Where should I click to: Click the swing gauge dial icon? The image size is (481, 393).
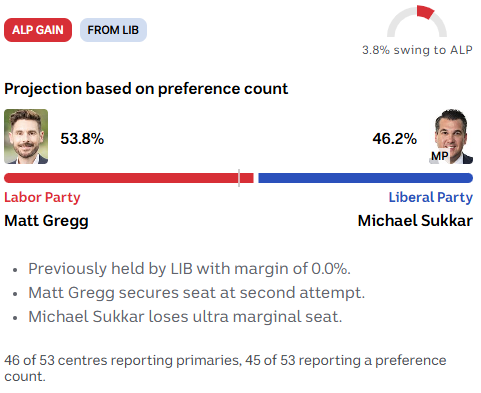417,21
